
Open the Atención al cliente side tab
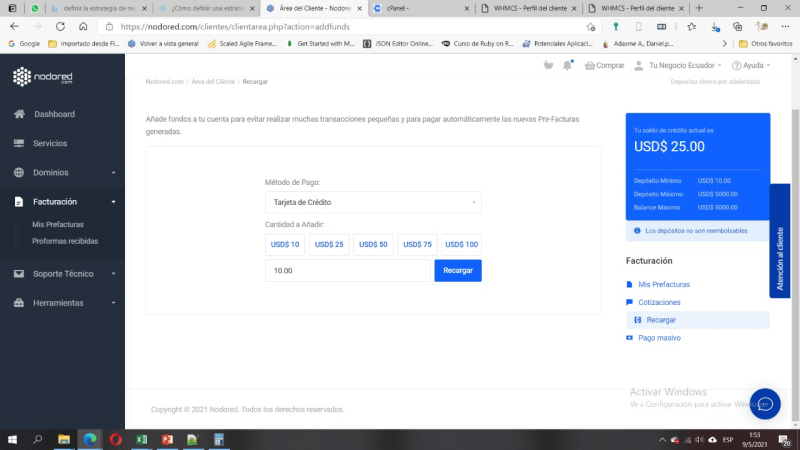(780, 241)
